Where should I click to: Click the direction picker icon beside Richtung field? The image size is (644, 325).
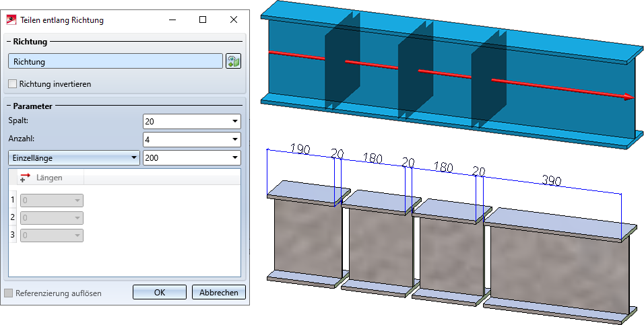pyautogui.click(x=233, y=61)
